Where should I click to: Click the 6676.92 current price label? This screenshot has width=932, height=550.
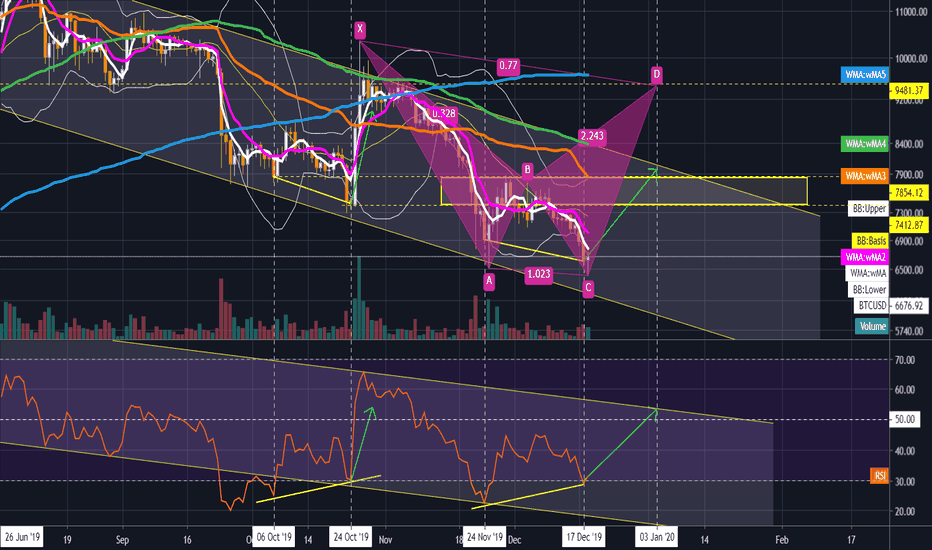click(909, 306)
